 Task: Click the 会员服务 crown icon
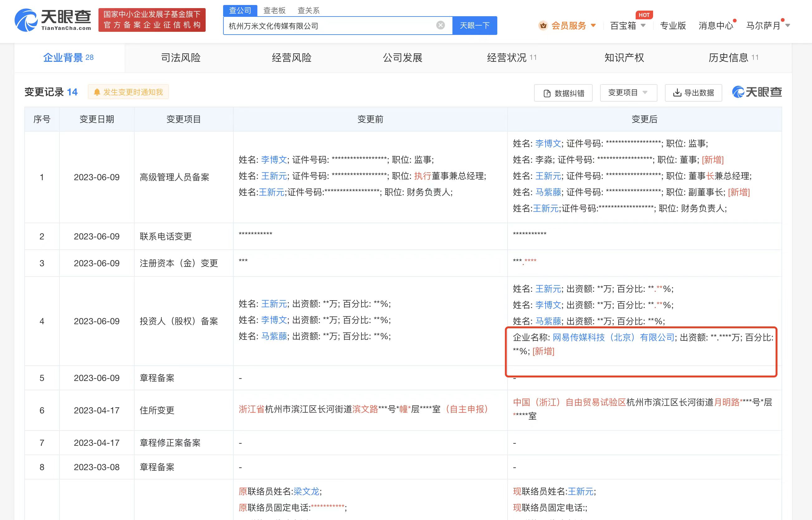[543, 26]
